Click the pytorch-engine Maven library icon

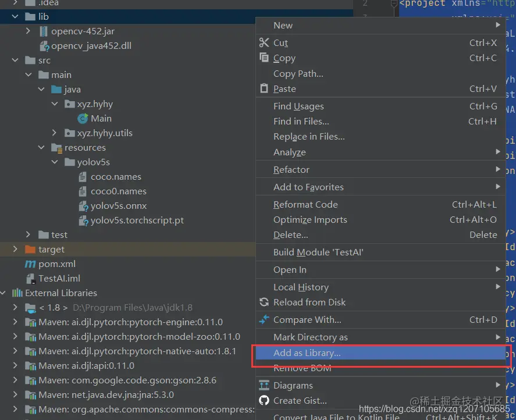coord(31,322)
